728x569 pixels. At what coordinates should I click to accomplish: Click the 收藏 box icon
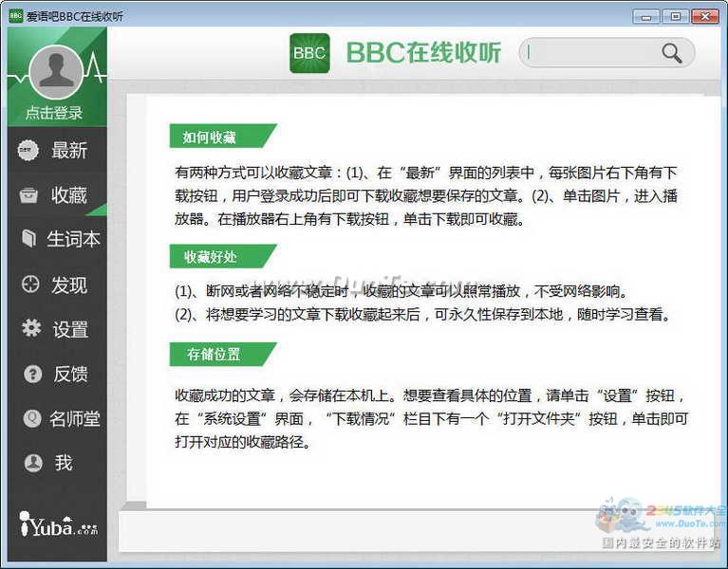tap(28, 194)
